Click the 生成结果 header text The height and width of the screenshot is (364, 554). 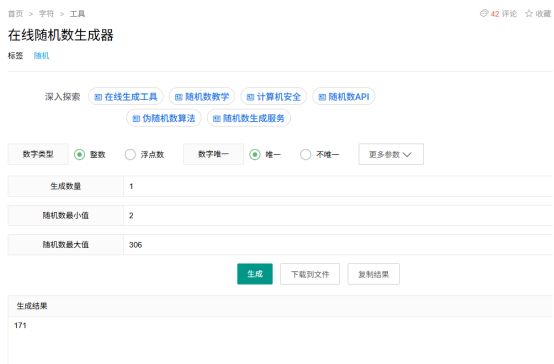click(32, 306)
